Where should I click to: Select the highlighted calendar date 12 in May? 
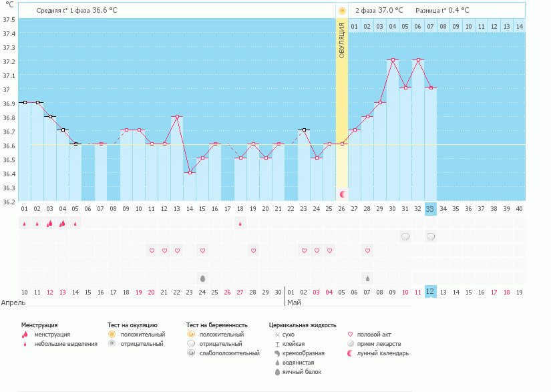[430, 292]
